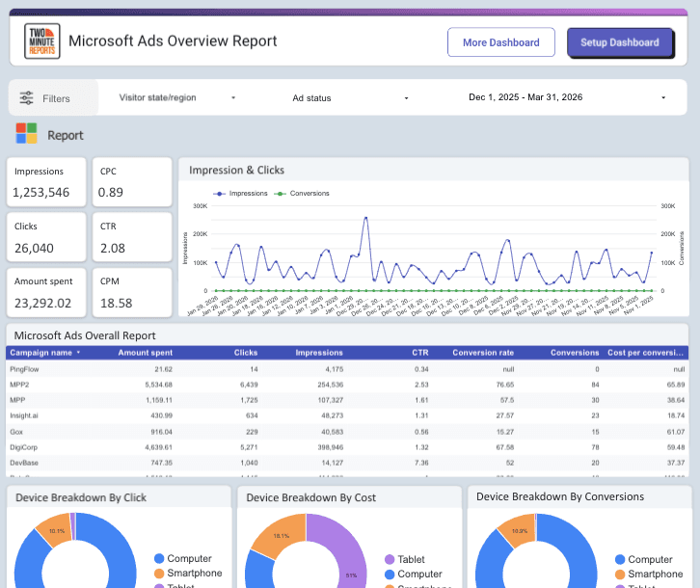Click the Microsoft Ads Overview Report title

173,41
